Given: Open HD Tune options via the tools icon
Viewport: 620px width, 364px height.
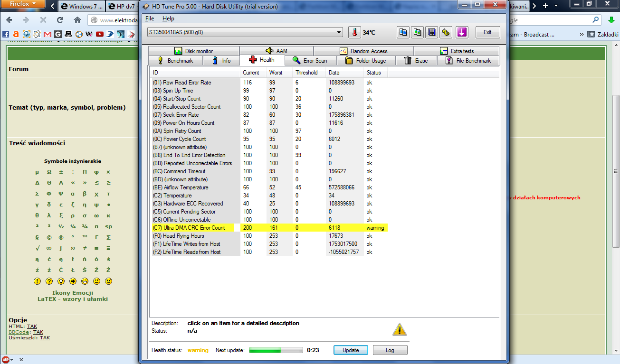Looking at the screenshot, I should pyautogui.click(x=446, y=32).
